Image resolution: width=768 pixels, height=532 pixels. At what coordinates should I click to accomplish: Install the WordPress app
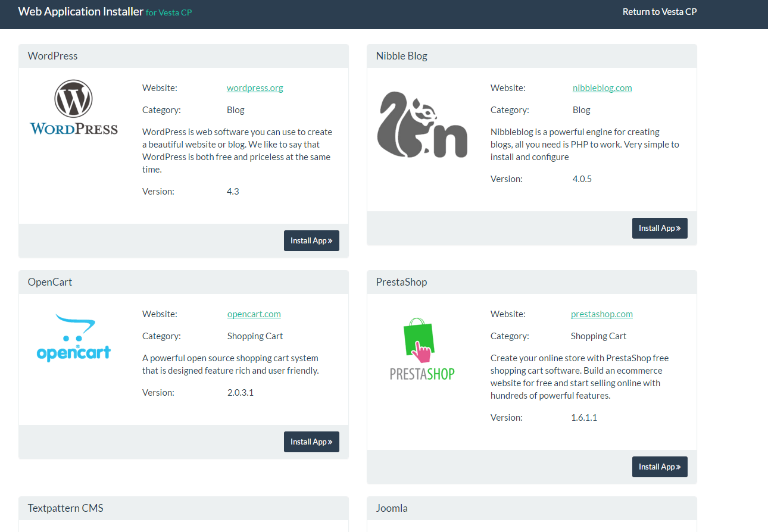coord(311,240)
